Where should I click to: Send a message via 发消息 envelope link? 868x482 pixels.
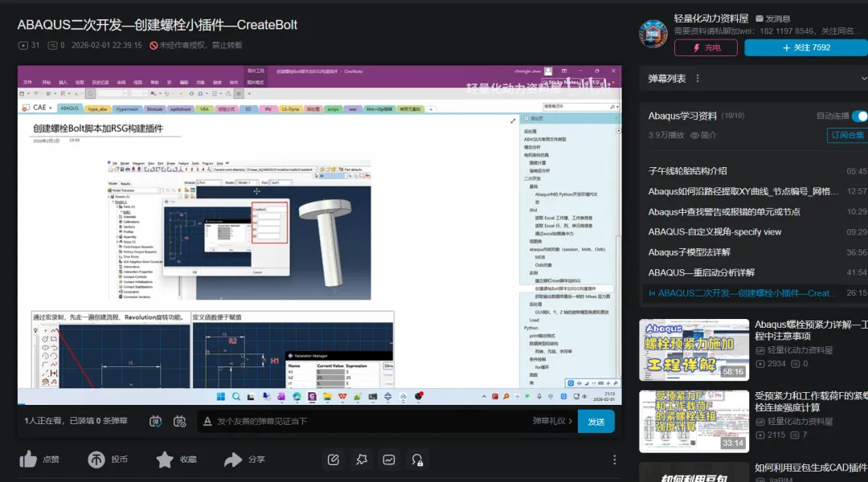773,18
